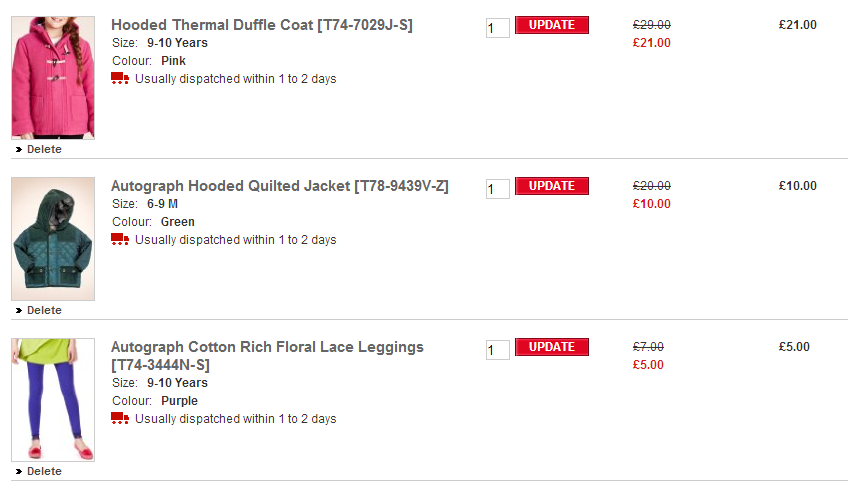This screenshot has height=488, width=848.
Task: Click the dispatch truck icon for quilted jacket
Action: point(120,240)
